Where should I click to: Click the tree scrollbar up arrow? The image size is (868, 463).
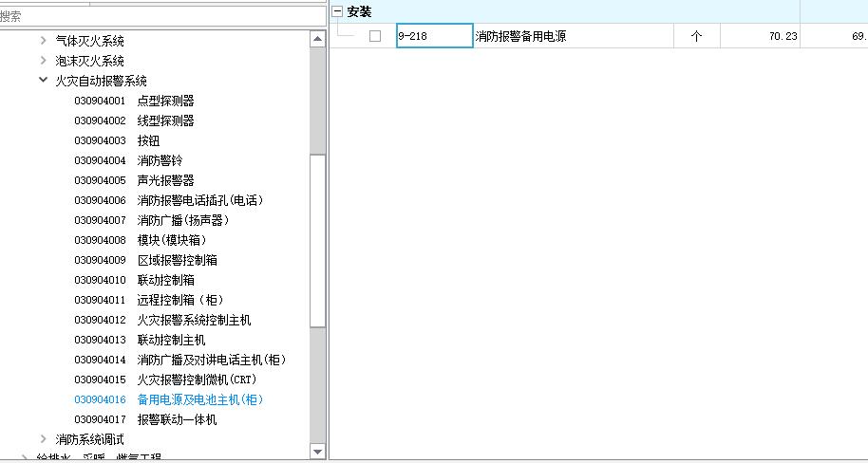coord(318,39)
